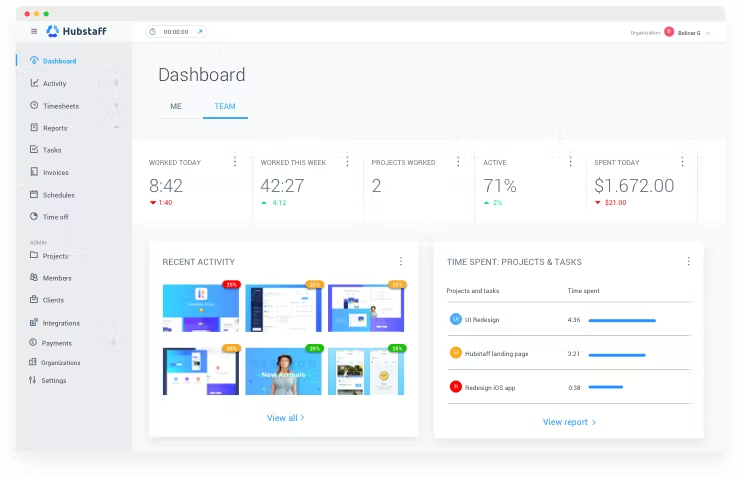Click the Clients briefcase icon
Screen dimensions: 742x477
(34, 299)
